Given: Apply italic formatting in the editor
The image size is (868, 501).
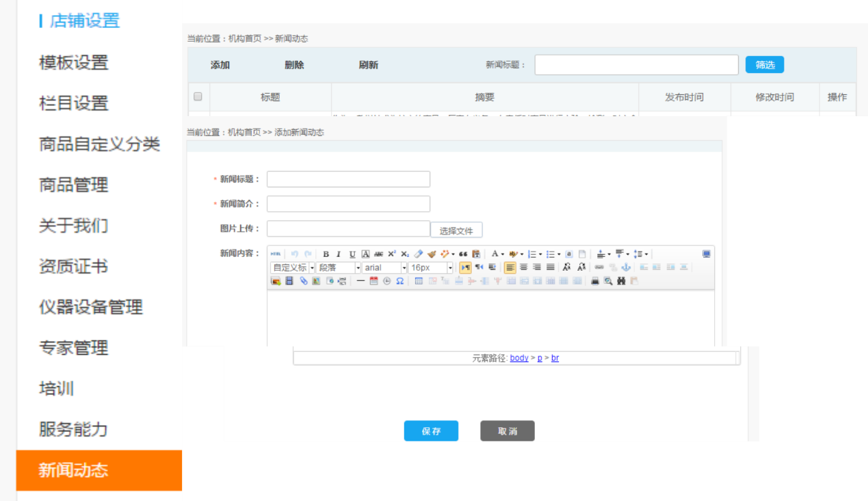Looking at the screenshot, I should pos(339,254).
